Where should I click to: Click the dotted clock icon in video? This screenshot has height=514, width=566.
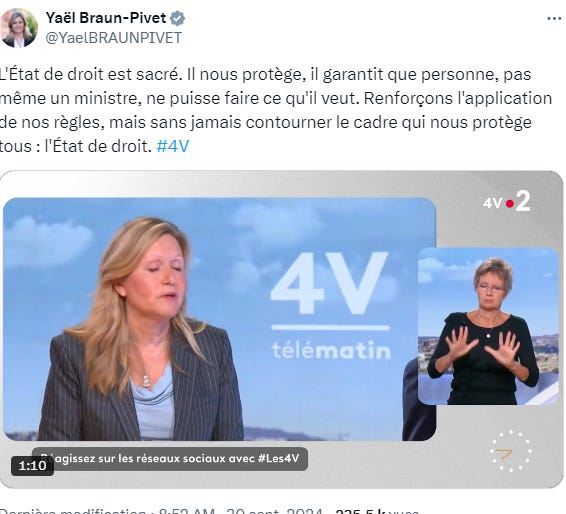coord(511,451)
